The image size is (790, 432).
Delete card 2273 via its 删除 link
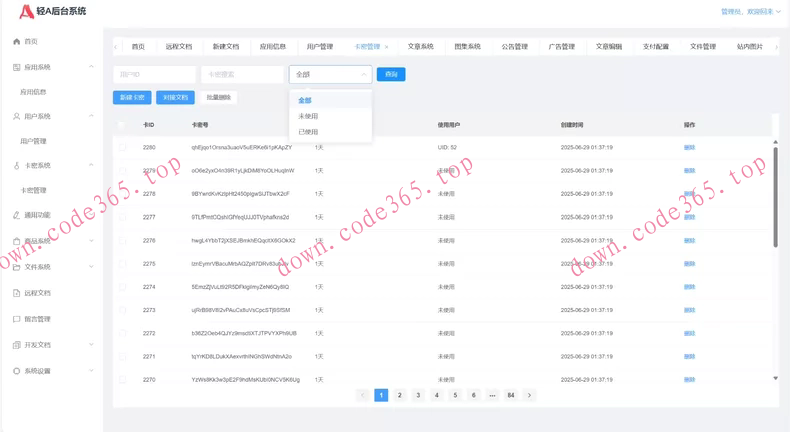click(689, 311)
